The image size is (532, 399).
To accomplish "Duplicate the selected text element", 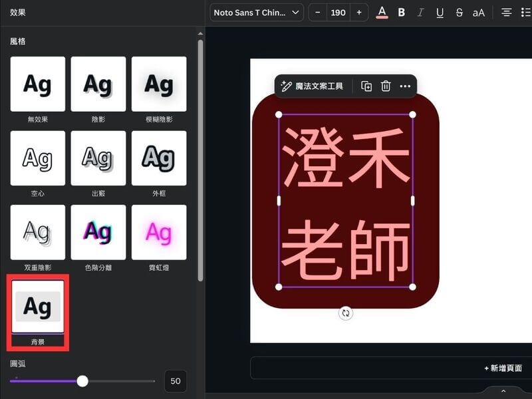I will point(366,86).
